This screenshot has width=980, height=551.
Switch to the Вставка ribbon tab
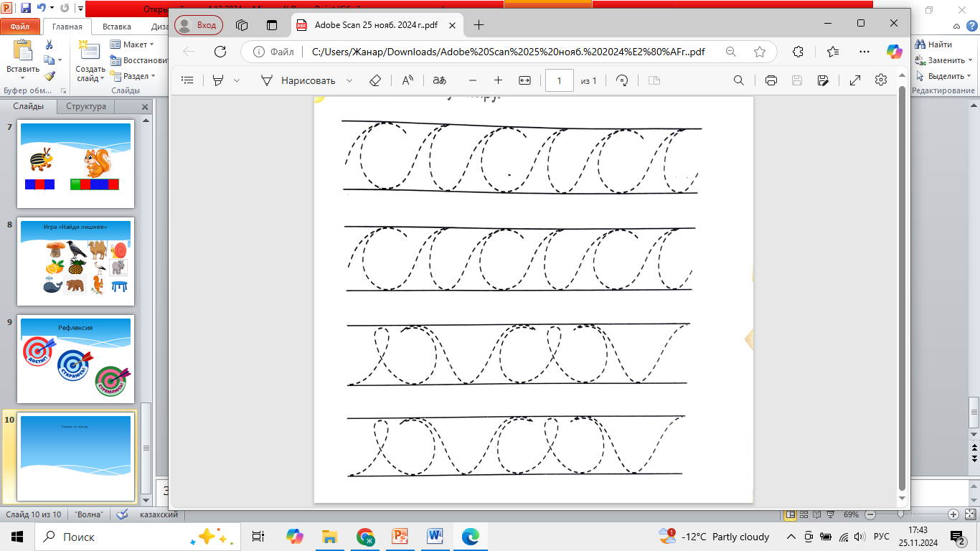click(x=117, y=27)
